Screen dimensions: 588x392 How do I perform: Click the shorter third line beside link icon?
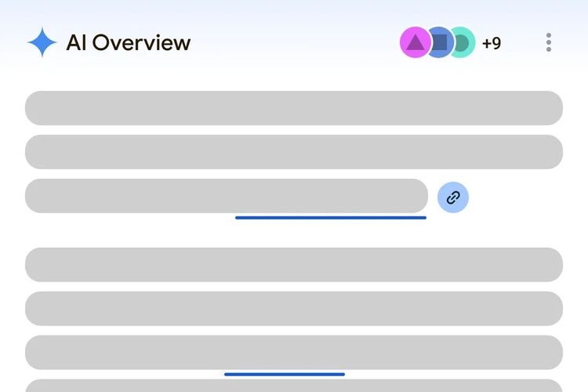coord(226,196)
